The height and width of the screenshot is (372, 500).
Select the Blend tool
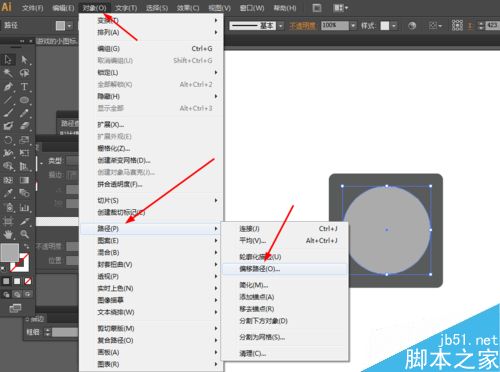coord(24,193)
